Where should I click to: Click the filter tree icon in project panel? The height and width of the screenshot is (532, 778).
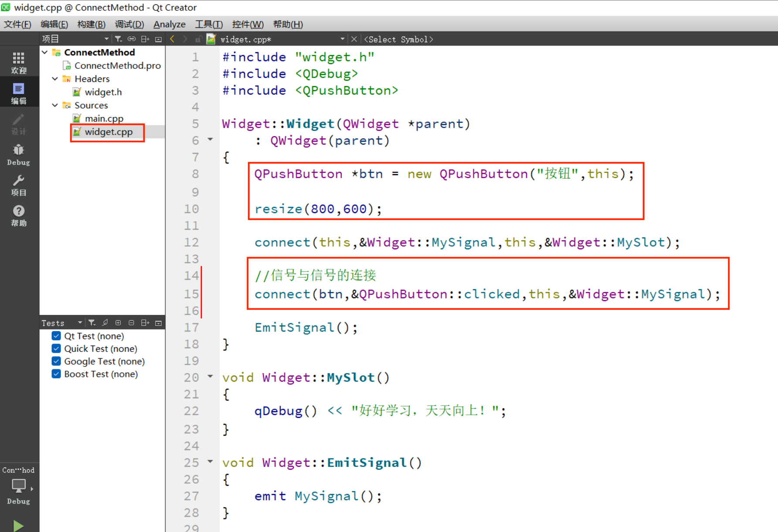click(118, 39)
